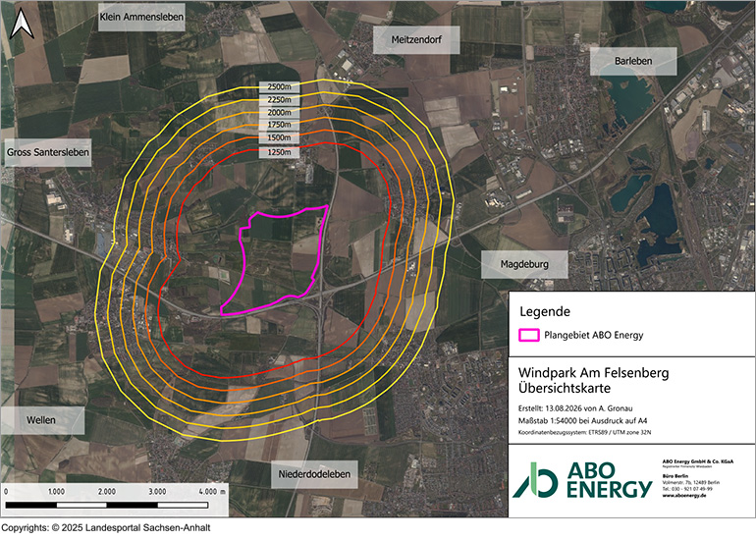Click the Plangebiet ABO Energy legend text
756x540 pixels.
[x=594, y=335]
